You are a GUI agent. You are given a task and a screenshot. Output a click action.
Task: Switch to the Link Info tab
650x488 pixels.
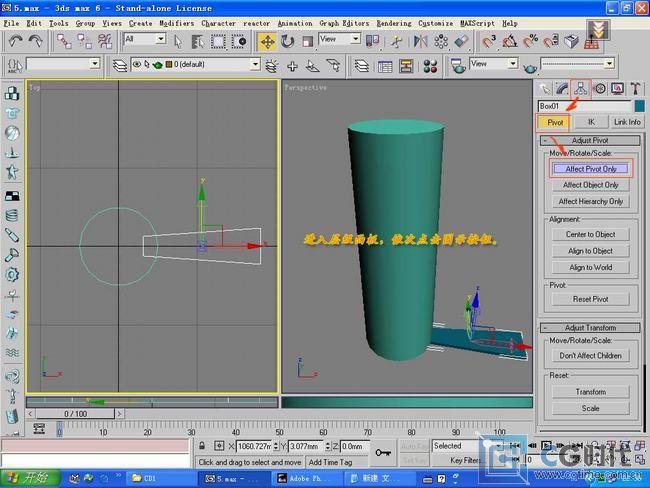[x=627, y=122]
